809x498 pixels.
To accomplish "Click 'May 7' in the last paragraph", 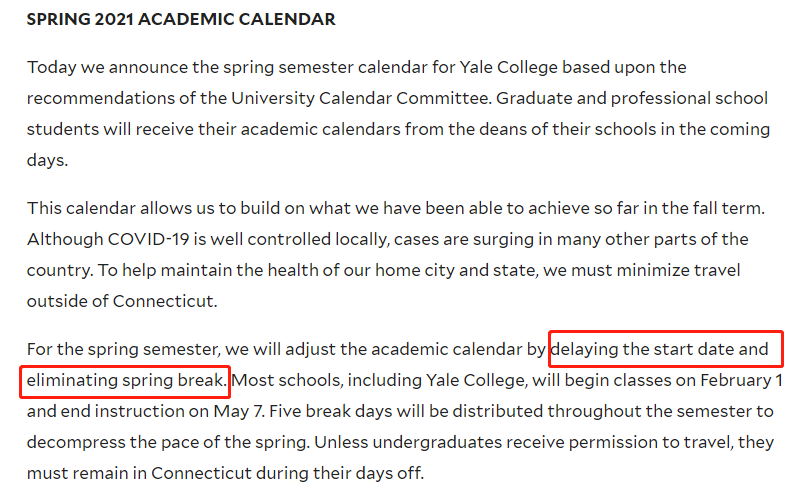I will click(x=239, y=411).
